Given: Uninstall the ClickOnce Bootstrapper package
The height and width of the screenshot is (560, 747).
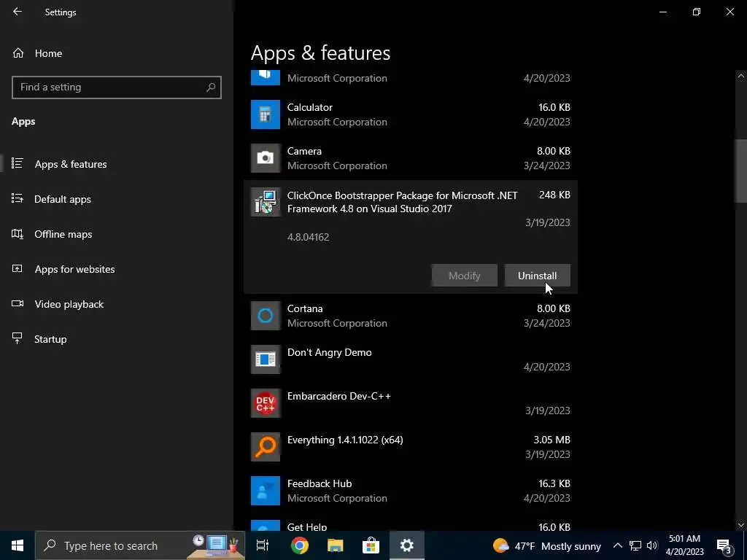Looking at the screenshot, I should pyautogui.click(x=538, y=276).
